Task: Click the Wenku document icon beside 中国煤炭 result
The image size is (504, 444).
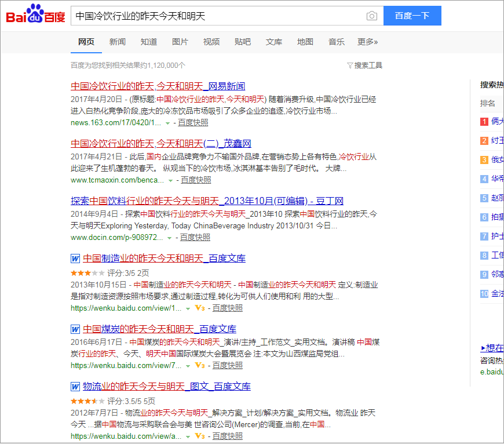Action: 75,329
